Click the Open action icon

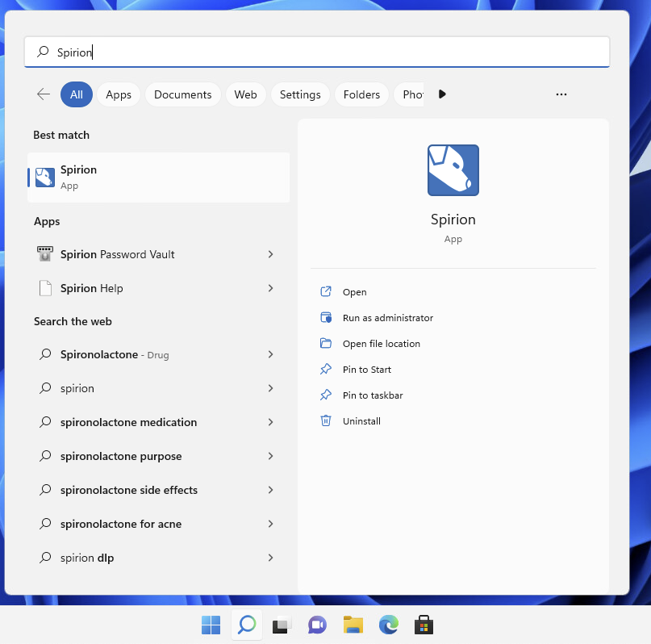coord(326,292)
